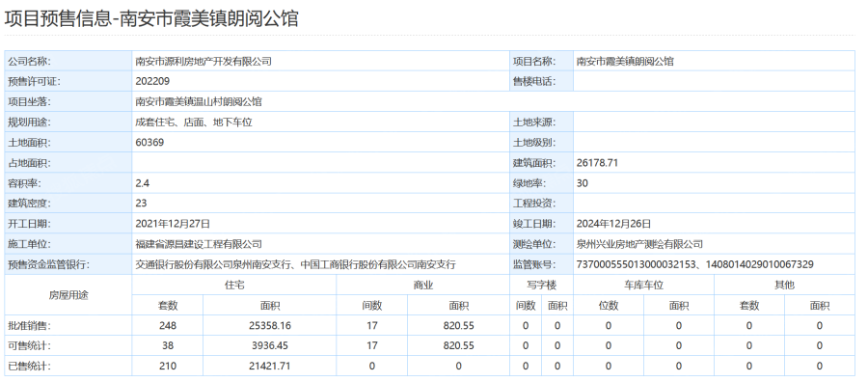Select surveyor 泉州兴业房地产测绘有限公司

click(x=639, y=245)
